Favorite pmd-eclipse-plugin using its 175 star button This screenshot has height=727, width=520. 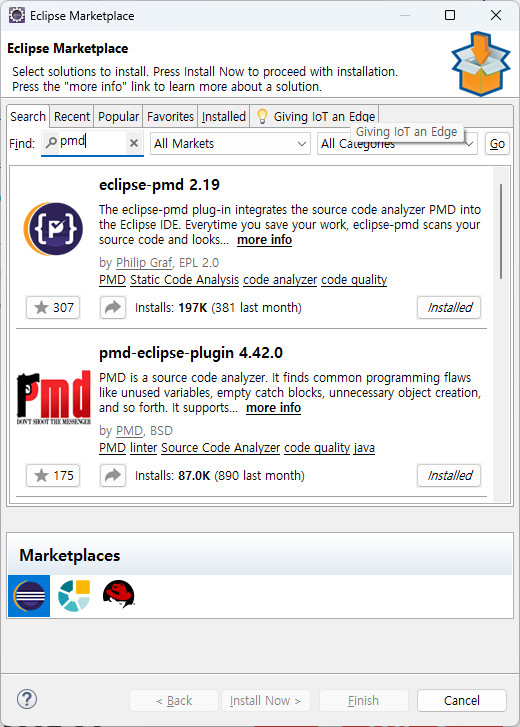click(53, 475)
